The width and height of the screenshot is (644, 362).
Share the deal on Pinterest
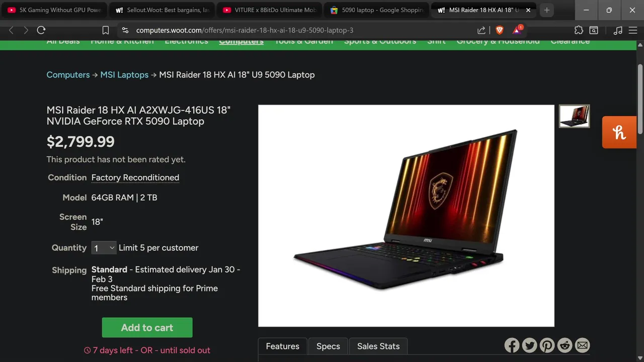click(547, 345)
